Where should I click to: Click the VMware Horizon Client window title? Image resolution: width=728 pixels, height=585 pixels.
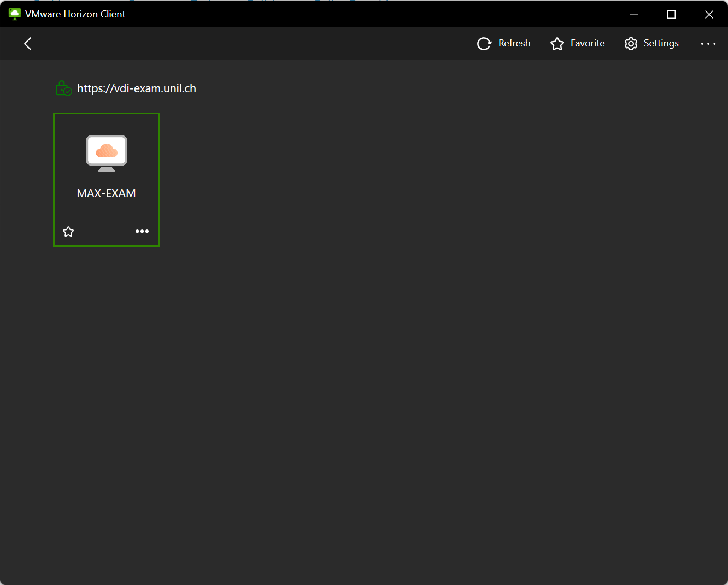[75, 14]
